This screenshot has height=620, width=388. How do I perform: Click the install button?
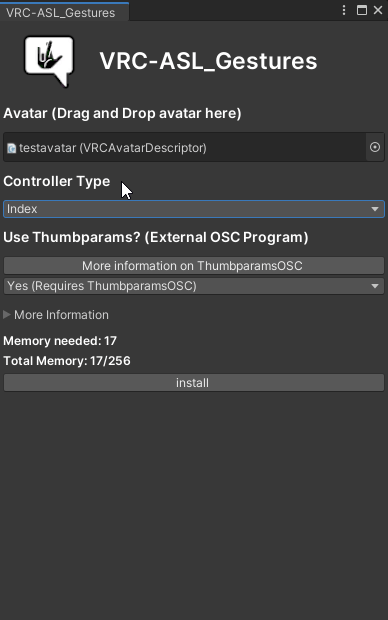pyautogui.click(x=194, y=383)
